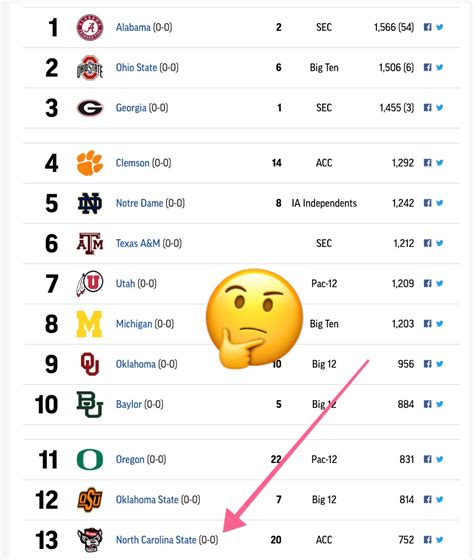Open the North Carolina State team link
This screenshot has width=474, height=560.
(156, 540)
